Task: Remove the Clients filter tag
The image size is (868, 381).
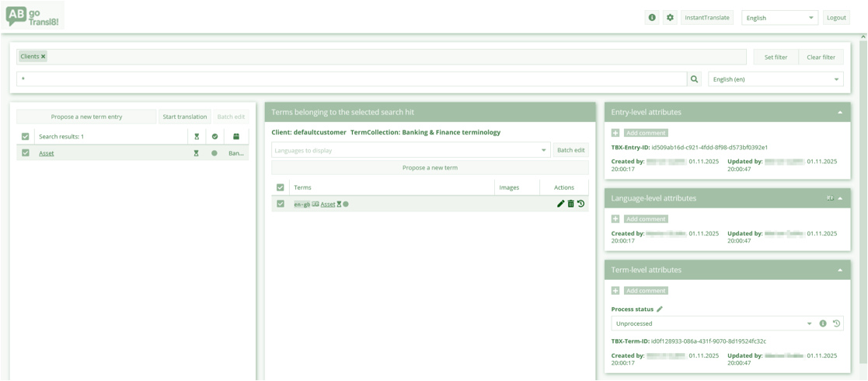Action: coord(44,57)
